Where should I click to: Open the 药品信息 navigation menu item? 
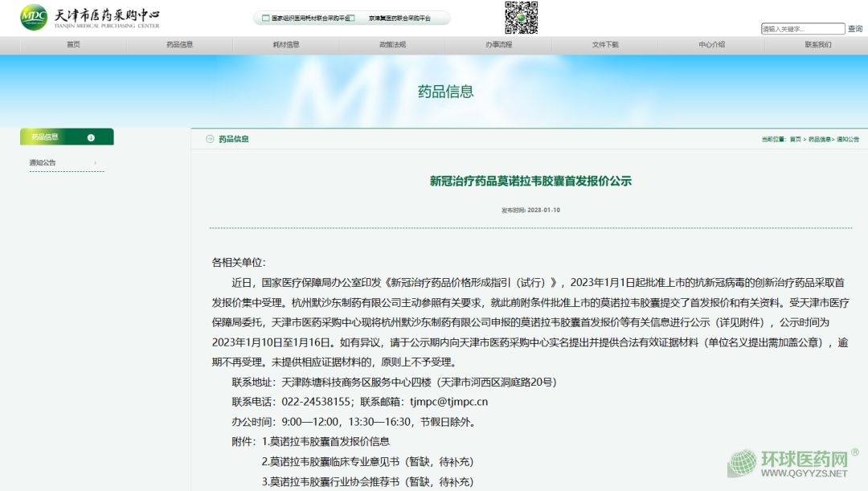[179, 45]
